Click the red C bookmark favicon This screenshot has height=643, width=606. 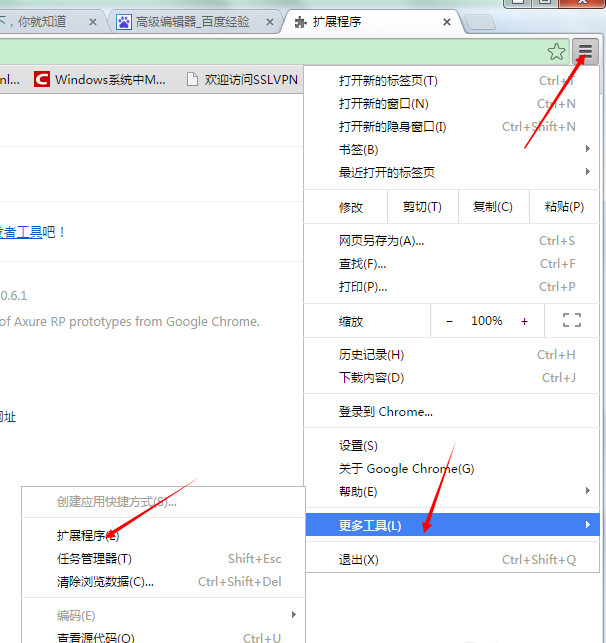pyautogui.click(x=42, y=79)
